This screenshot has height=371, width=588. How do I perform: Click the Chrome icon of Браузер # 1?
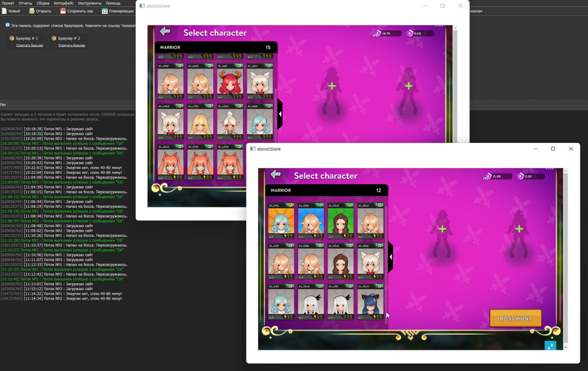click(12, 38)
